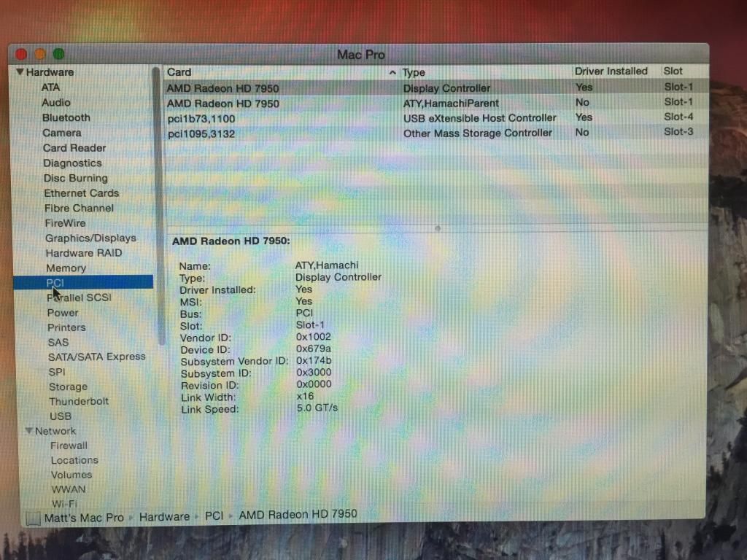
Task: Open Parallel SCSI in the sidebar
Action: tap(79, 297)
